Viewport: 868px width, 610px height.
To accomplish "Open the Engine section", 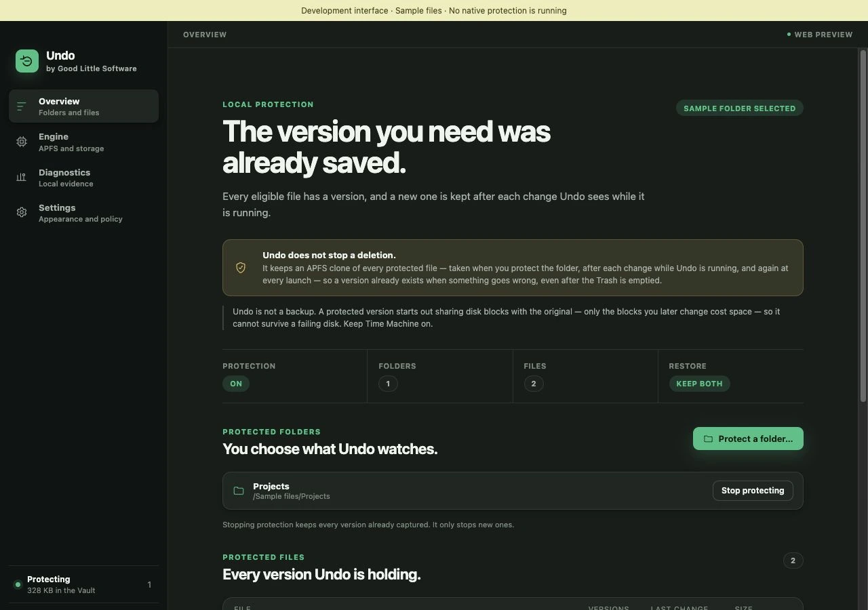I will click(83, 142).
